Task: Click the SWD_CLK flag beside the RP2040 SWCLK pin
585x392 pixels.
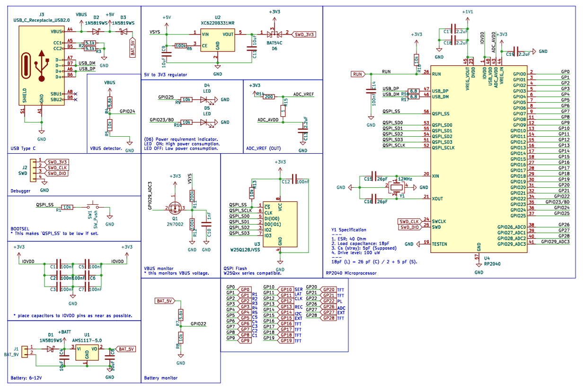Action: click(x=409, y=221)
